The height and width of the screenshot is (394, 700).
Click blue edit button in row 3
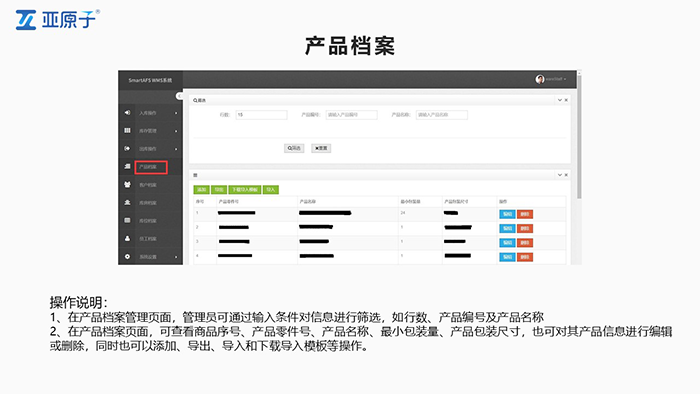pyautogui.click(x=507, y=243)
